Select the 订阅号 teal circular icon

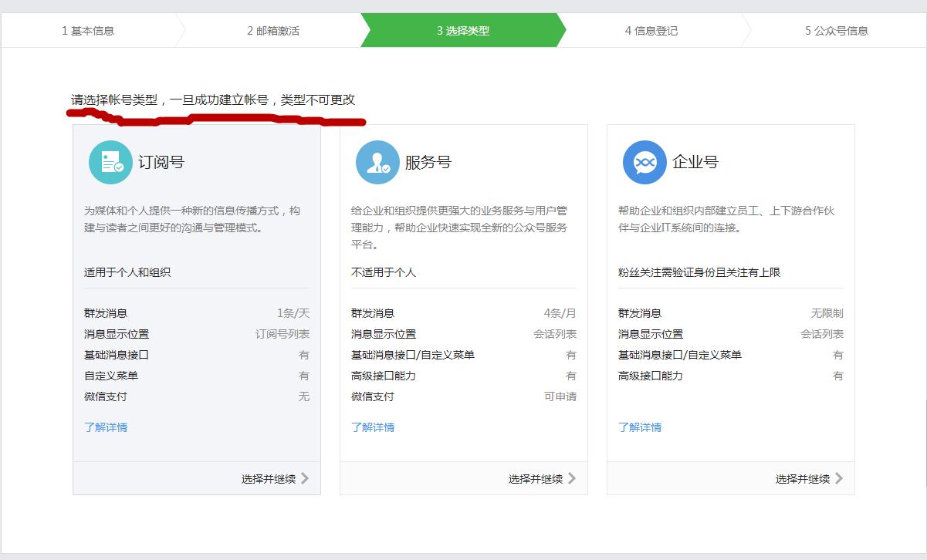click(110, 162)
